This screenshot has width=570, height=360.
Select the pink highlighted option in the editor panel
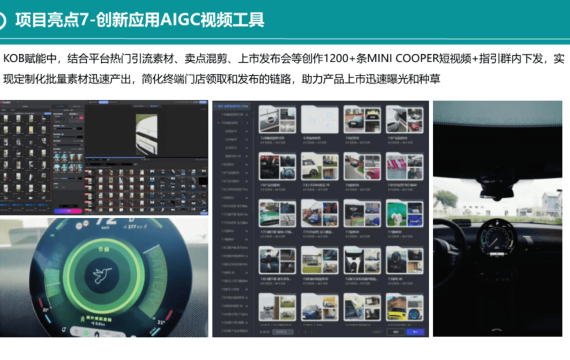[x=81, y=118]
